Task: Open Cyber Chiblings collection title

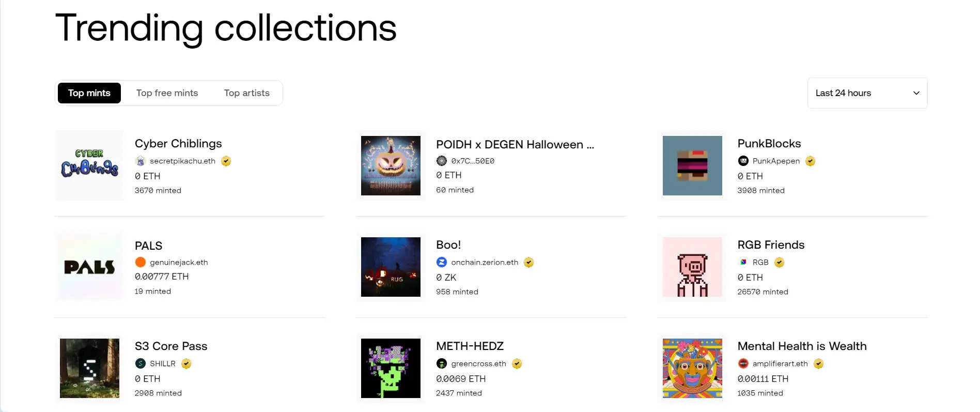Action: (178, 144)
